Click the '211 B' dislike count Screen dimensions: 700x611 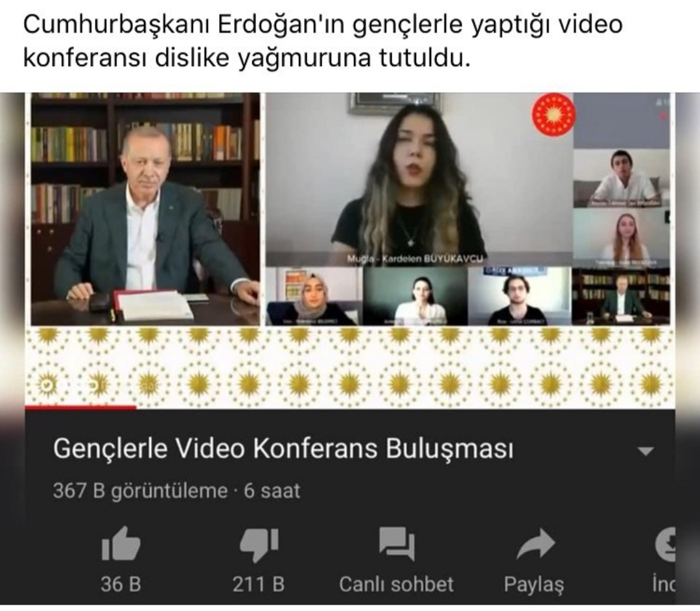point(259,584)
